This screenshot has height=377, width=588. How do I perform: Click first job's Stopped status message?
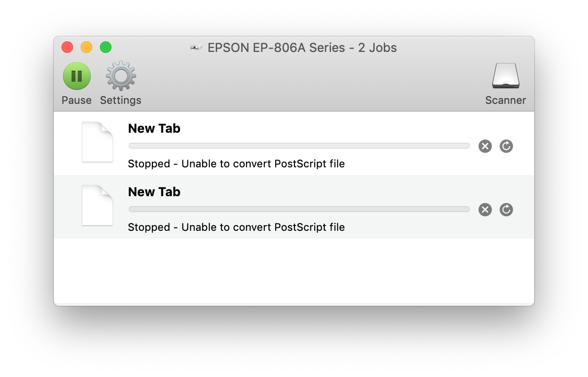pyautogui.click(x=236, y=164)
